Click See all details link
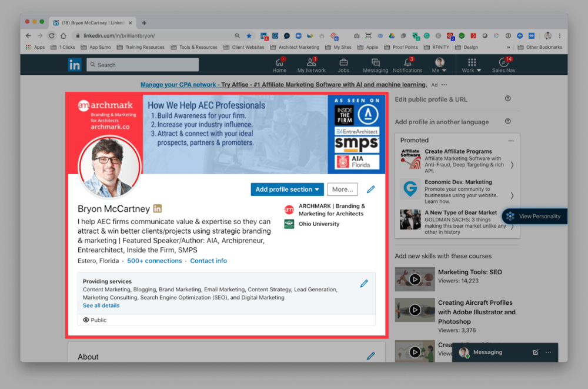Image resolution: width=588 pixels, height=389 pixels. (x=101, y=305)
